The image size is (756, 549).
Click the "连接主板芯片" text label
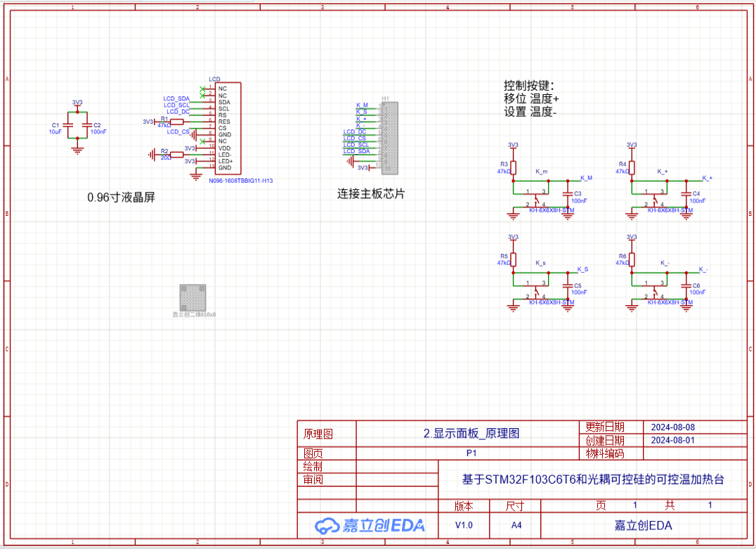point(371,193)
